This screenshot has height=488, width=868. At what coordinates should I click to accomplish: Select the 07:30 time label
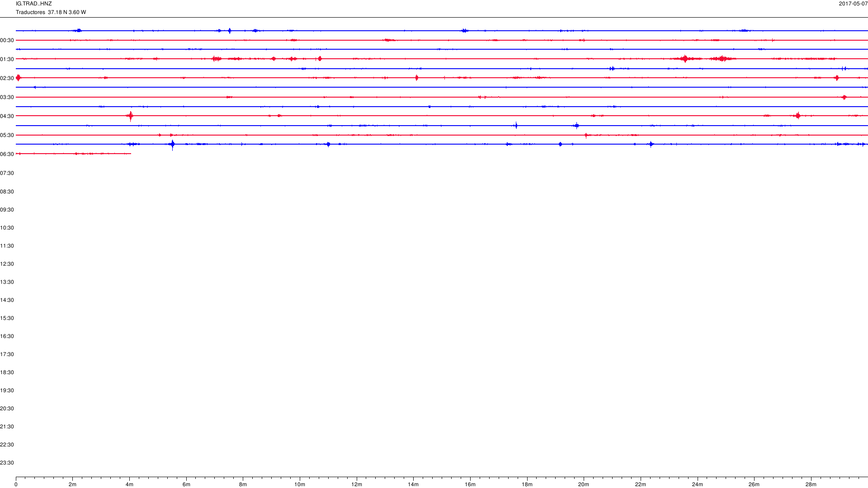7,173
